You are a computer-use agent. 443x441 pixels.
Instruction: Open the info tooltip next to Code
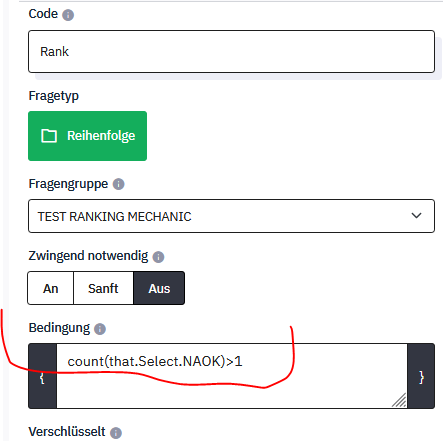[x=68, y=15]
